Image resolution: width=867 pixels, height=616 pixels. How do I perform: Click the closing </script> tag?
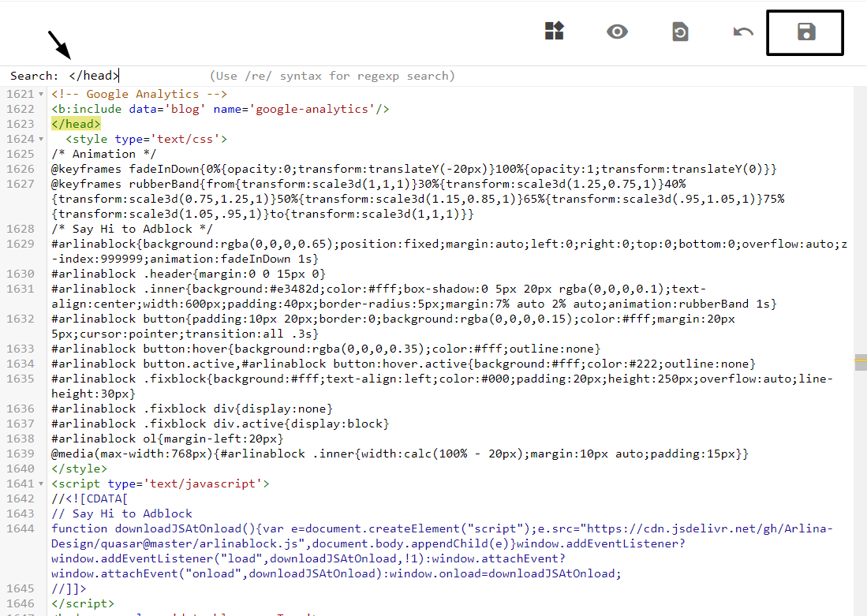tap(83, 603)
